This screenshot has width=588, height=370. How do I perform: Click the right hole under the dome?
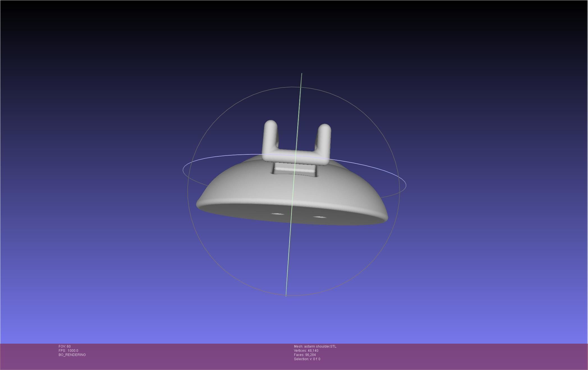coord(320,217)
